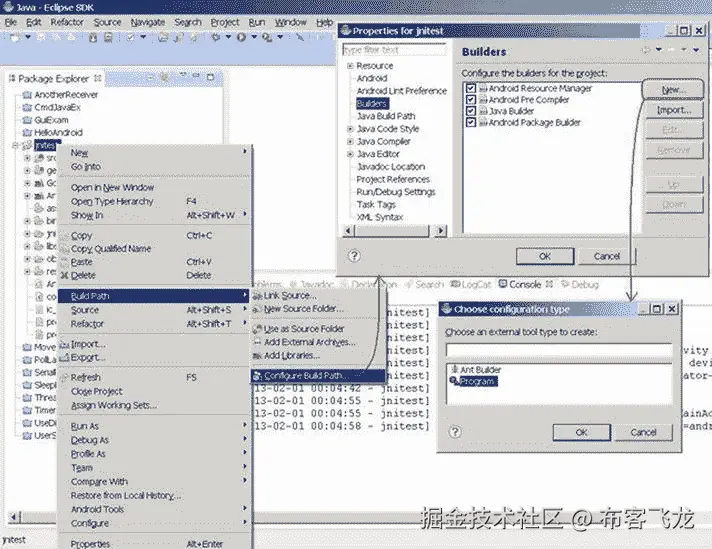Click the LogCat view icon
This screenshot has height=549, width=712.
[x=455, y=284]
